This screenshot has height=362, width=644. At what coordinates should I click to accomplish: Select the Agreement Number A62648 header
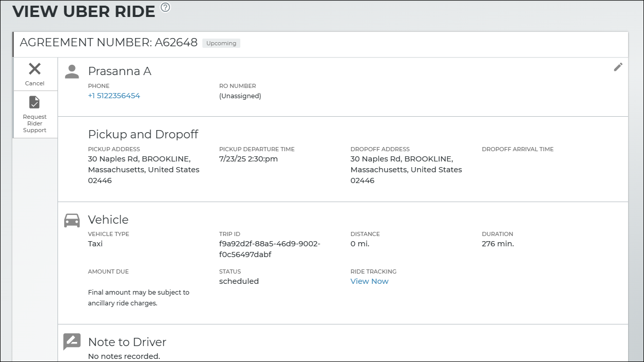pyautogui.click(x=108, y=43)
